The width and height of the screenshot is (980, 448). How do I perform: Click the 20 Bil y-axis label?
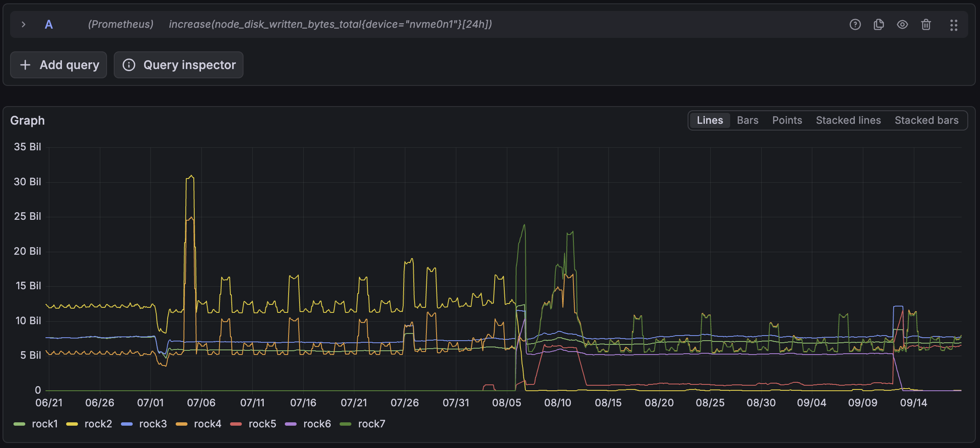[x=27, y=251]
